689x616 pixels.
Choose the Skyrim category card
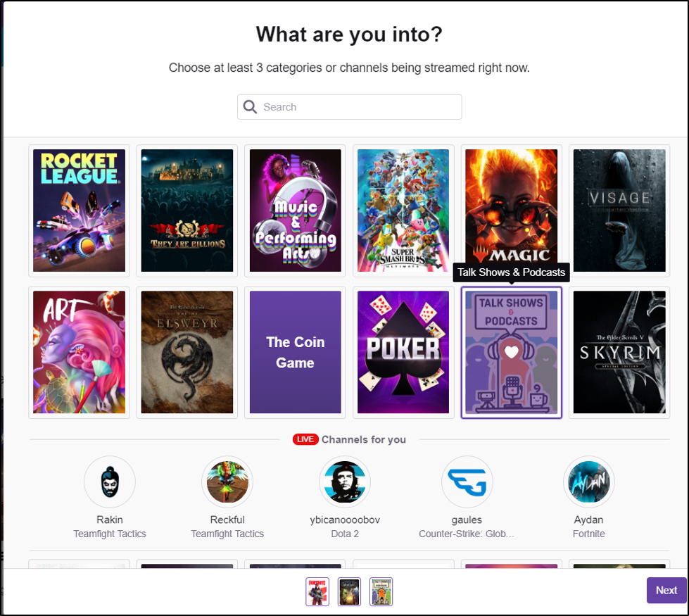(x=619, y=352)
